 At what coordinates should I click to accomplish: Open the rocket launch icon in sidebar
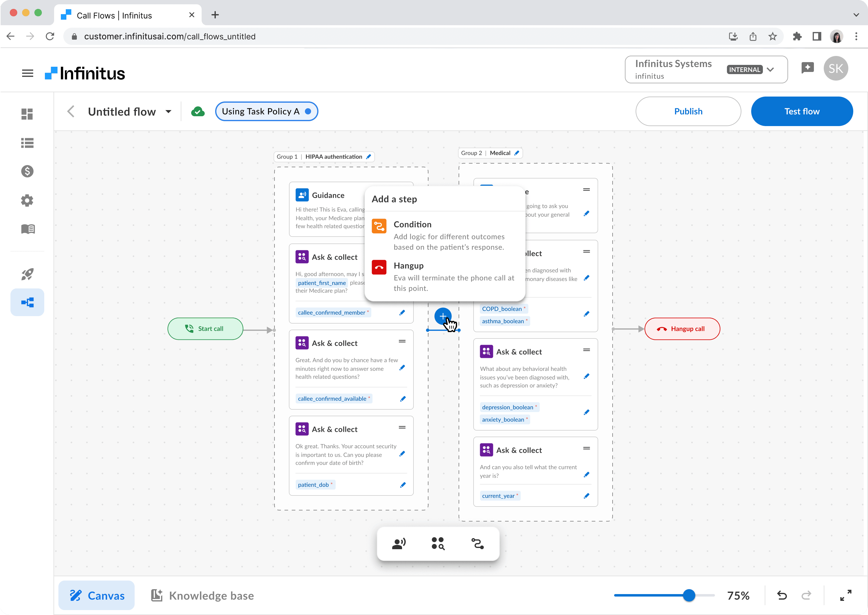click(27, 274)
